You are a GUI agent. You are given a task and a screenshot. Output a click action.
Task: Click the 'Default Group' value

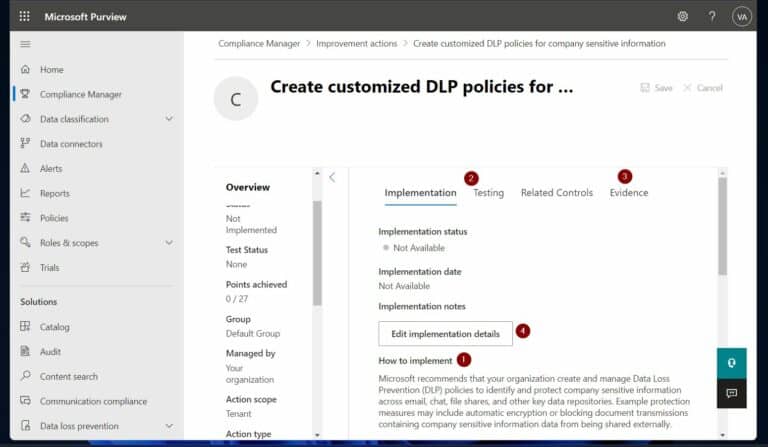[x=253, y=333]
